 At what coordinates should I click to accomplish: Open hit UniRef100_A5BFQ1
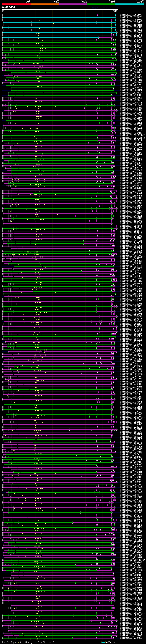(x=131, y=20)
